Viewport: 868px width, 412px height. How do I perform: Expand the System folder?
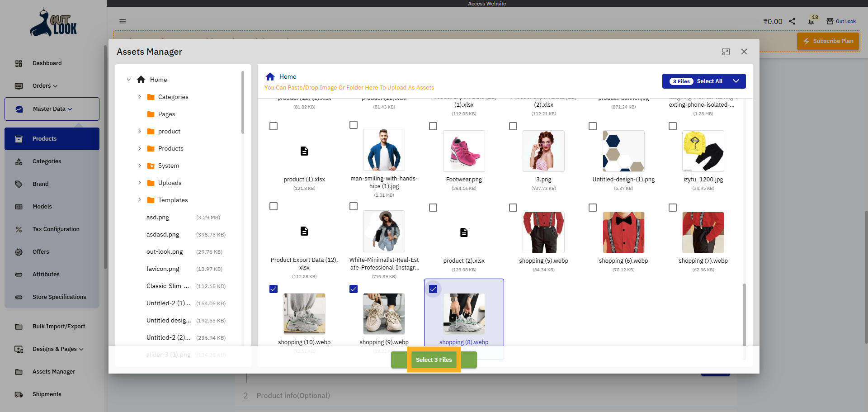coord(139,165)
